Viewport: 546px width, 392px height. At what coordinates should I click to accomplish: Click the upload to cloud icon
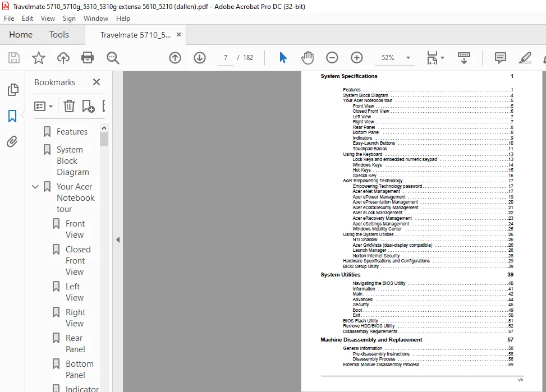click(x=63, y=58)
